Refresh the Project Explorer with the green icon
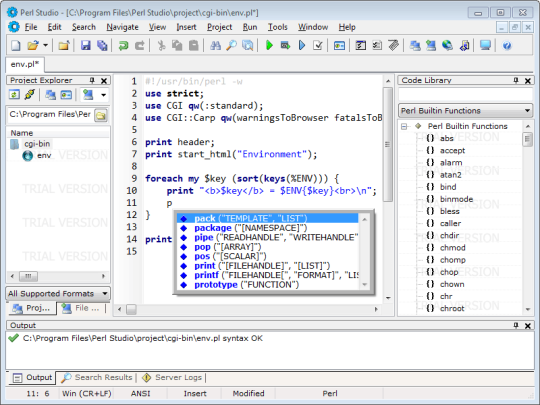This screenshot has height=405, width=540. [x=14, y=94]
